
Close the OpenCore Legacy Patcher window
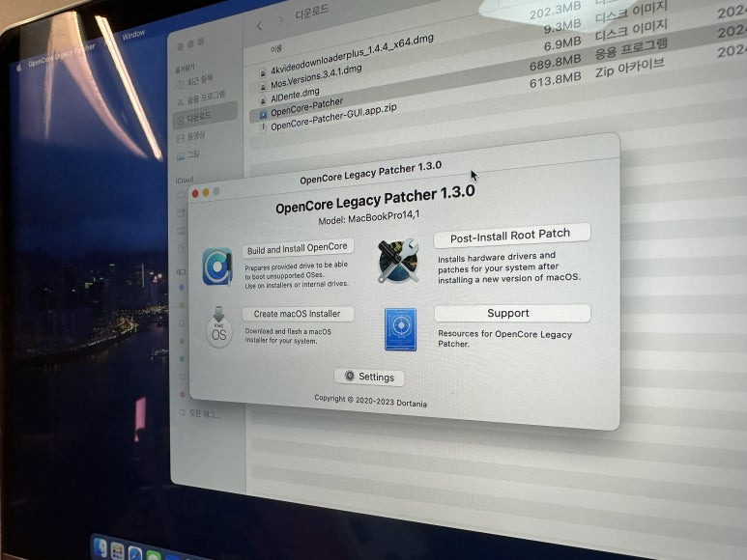pos(195,193)
